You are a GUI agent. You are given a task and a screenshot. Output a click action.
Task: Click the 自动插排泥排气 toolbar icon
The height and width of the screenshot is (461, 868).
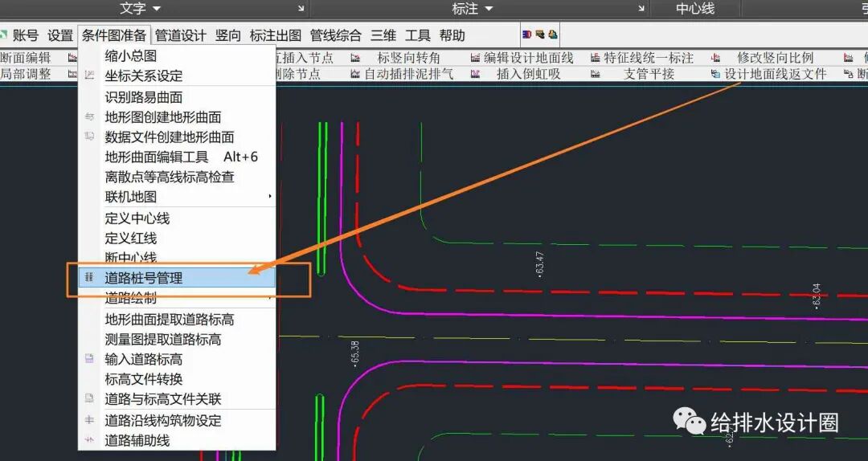[x=355, y=74]
